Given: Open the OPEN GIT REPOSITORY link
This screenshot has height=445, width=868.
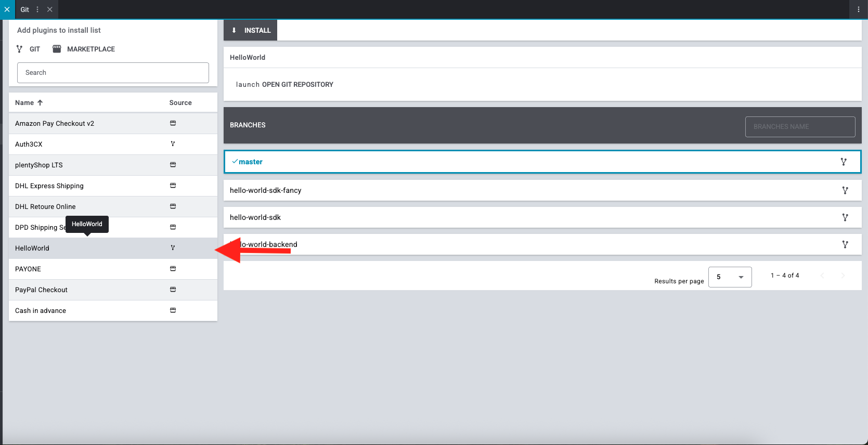Looking at the screenshot, I should [x=284, y=84].
